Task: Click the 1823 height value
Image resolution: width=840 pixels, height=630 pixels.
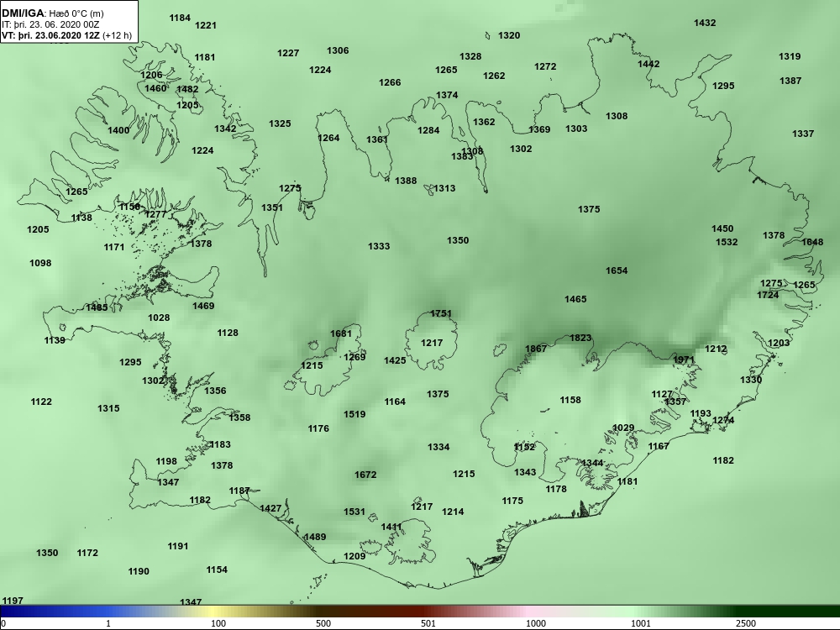Action: coord(580,338)
